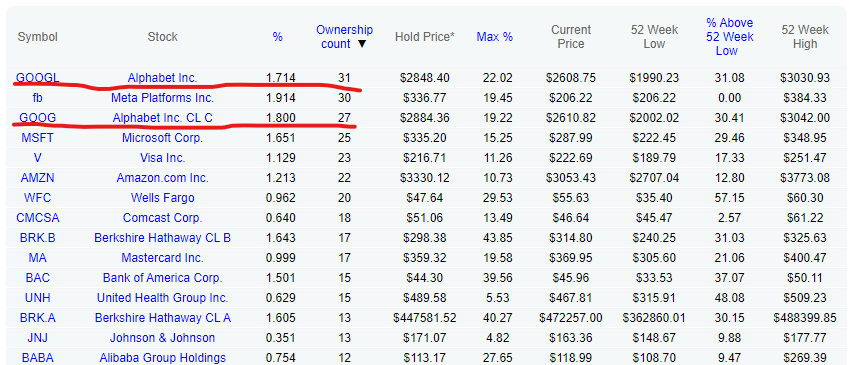Select Berkshire CL A current price $472257.00
This screenshot has height=365, width=853.
571,318
